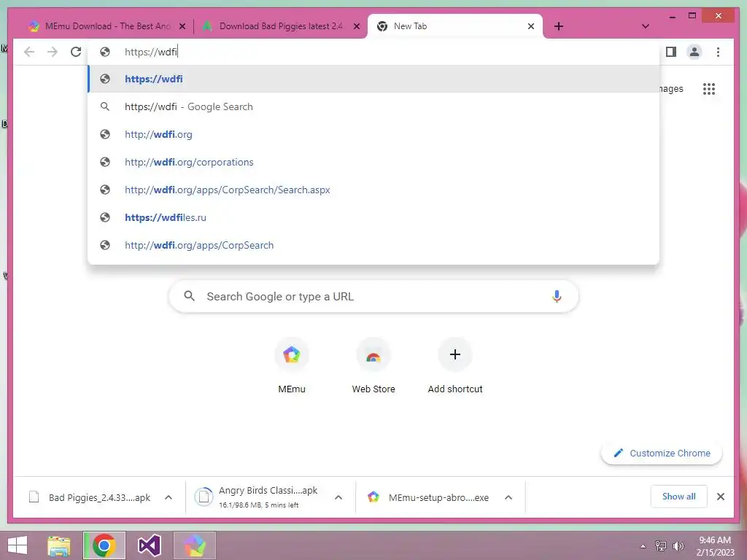747x560 pixels.
Task: Click Show all downloads button
Action: [678, 497]
